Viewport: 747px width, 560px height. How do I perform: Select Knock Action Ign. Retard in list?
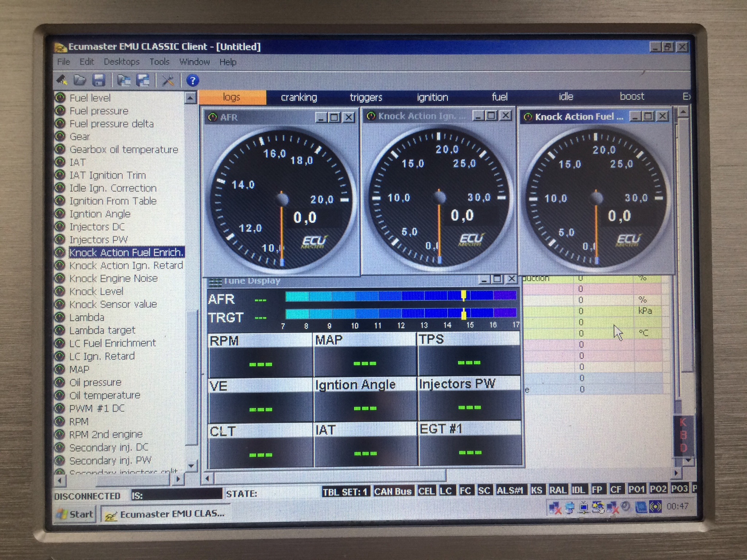click(x=126, y=265)
